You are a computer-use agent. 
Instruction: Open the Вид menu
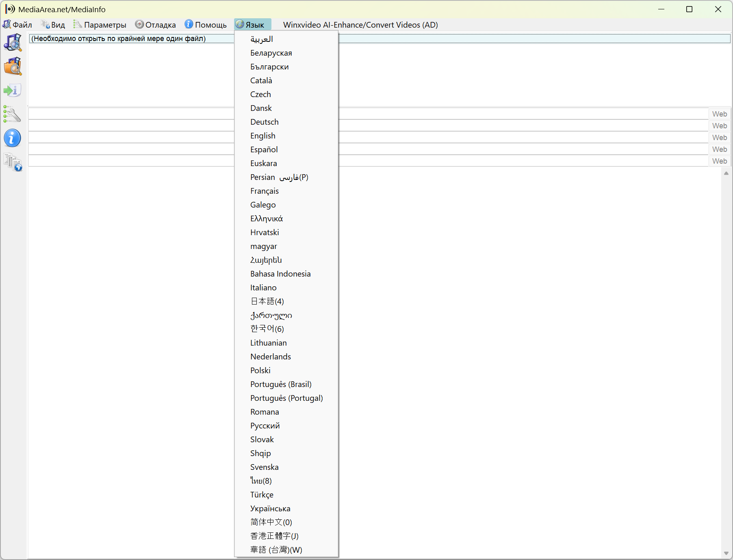[x=53, y=25]
